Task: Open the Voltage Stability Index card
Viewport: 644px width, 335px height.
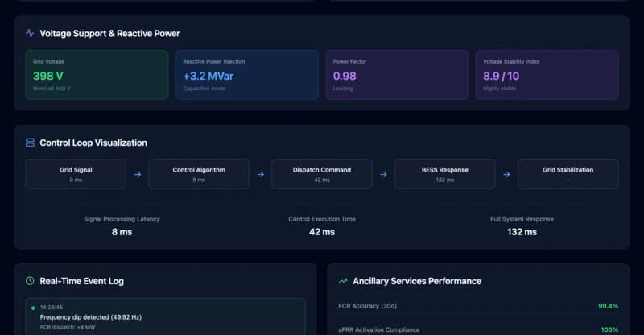Action: coord(547,75)
